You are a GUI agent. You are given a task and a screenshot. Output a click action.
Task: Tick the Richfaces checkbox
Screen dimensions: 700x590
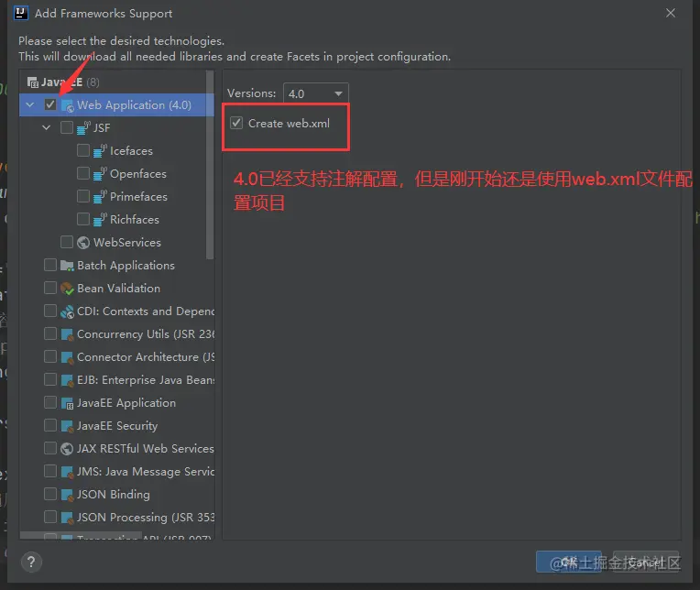tap(83, 219)
